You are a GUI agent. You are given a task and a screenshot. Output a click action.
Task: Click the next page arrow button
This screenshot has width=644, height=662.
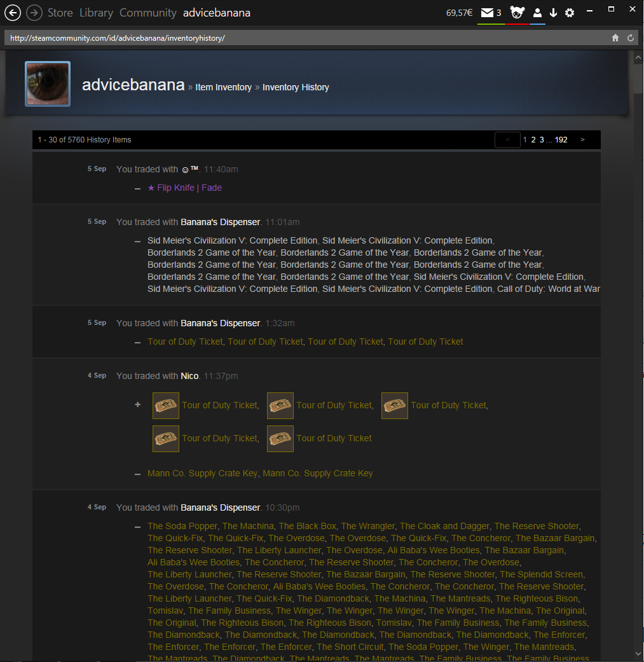582,140
